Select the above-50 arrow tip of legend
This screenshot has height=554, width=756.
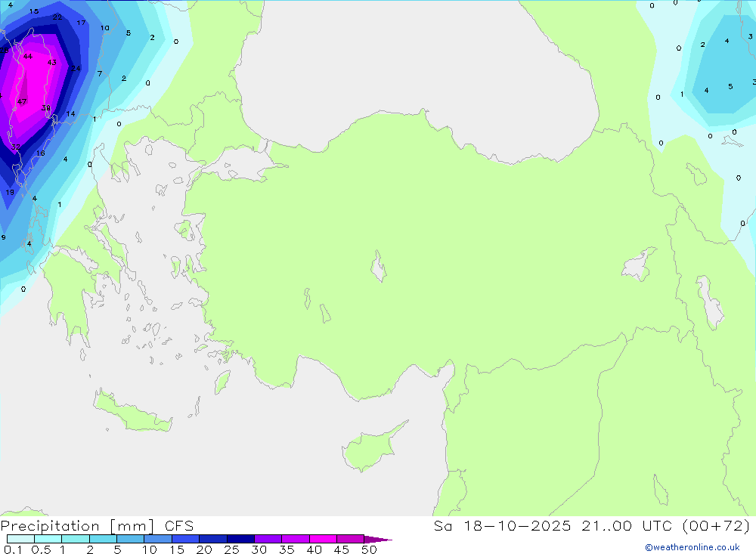tap(378, 540)
